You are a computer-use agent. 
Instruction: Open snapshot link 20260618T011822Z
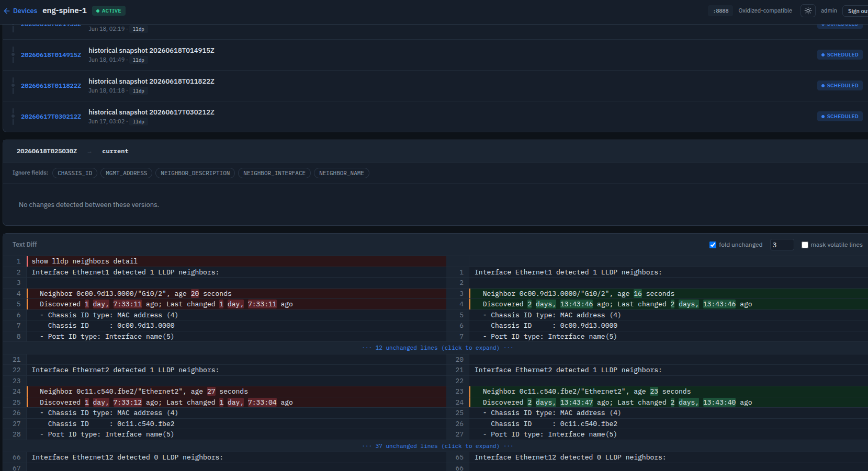(x=51, y=86)
